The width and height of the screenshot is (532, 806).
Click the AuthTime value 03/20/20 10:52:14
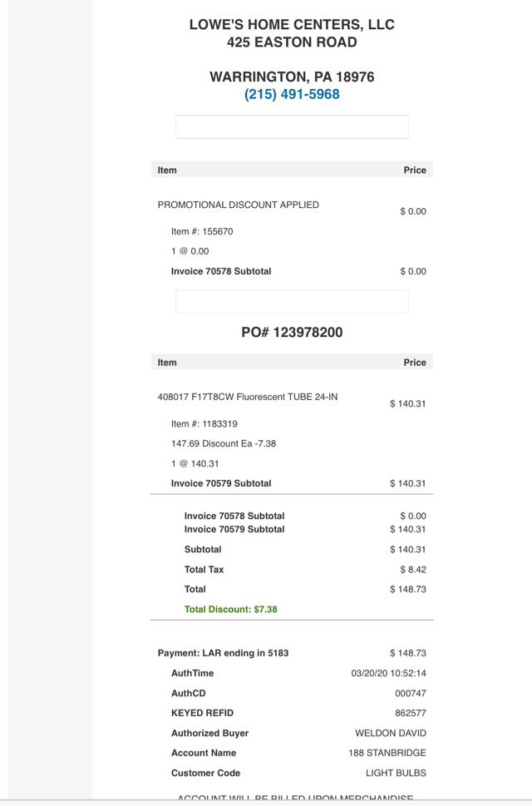388,674
